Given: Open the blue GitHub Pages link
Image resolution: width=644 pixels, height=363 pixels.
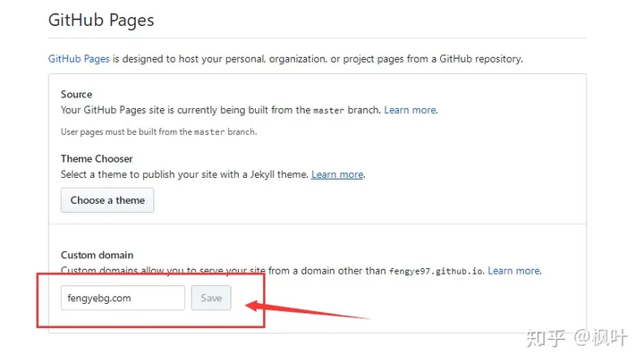Looking at the screenshot, I should pos(79,59).
